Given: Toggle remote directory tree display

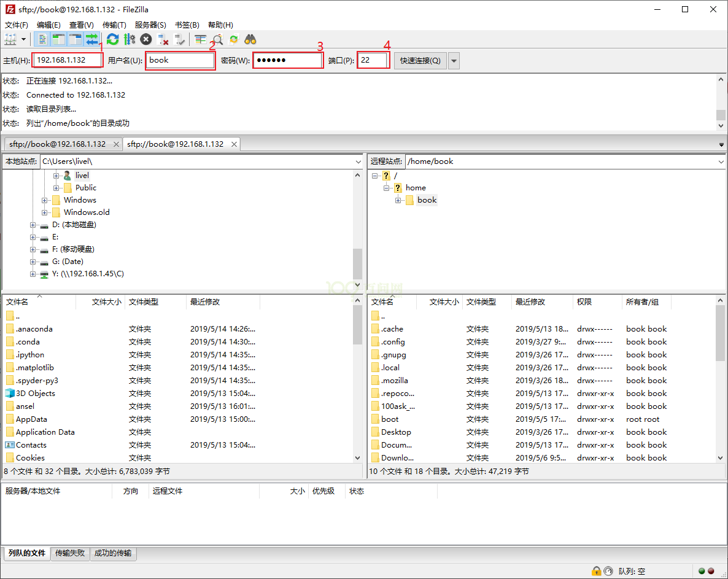Looking at the screenshot, I should click(76, 39).
